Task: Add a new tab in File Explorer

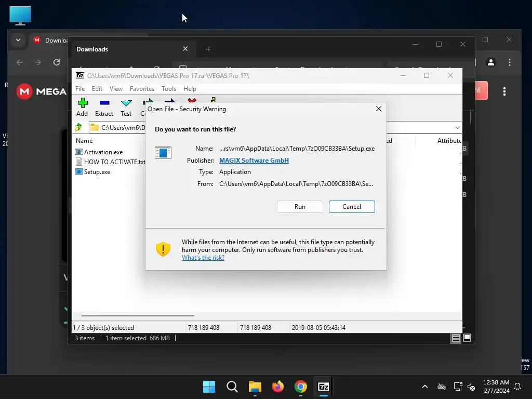Action: coord(208,49)
